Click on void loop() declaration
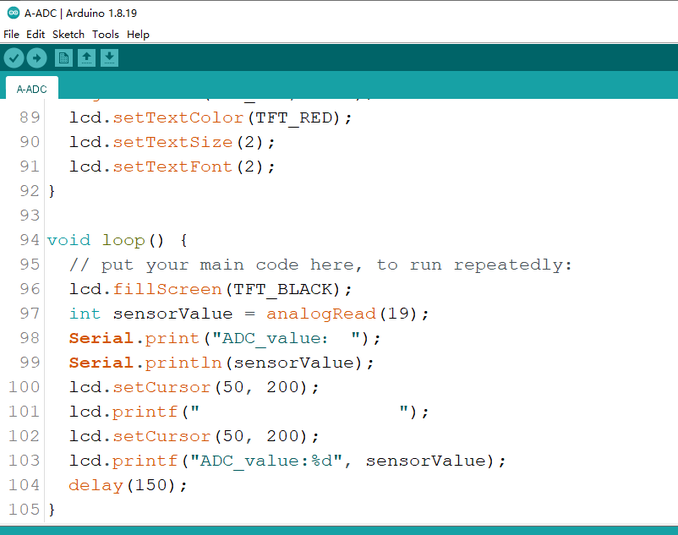The height and width of the screenshot is (535, 678). pyautogui.click(x=117, y=240)
